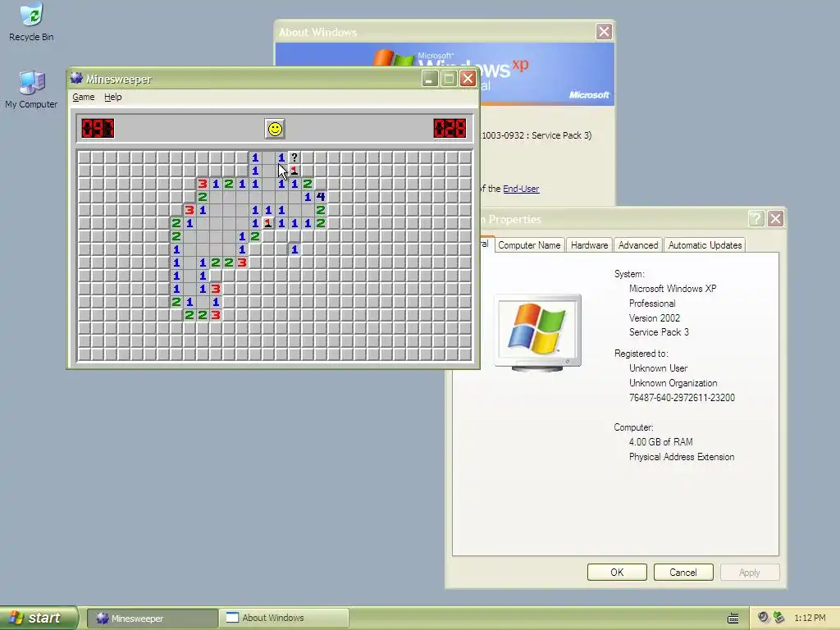The width and height of the screenshot is (840, 630).
Task: Switch to the Hardware tab
Action: click(589, 244)
